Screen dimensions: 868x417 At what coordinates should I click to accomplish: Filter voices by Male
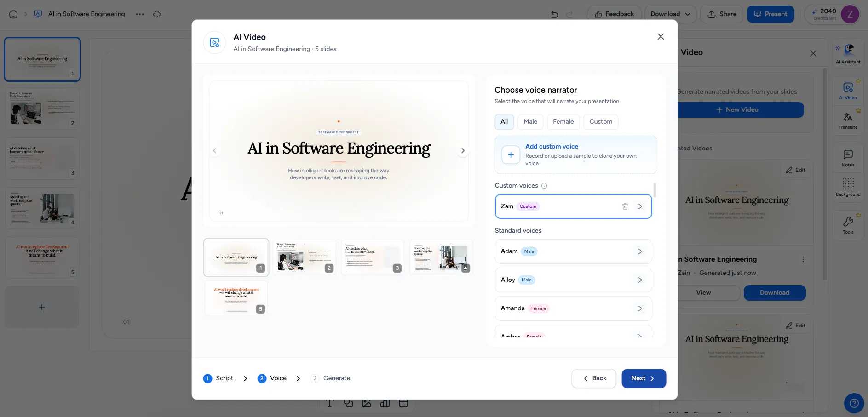530,122
